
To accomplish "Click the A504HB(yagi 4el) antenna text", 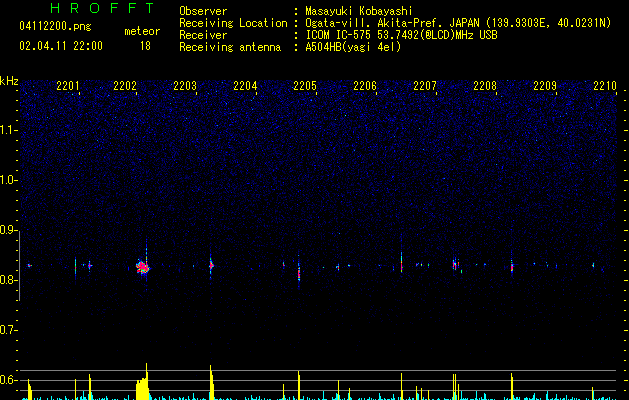I will [x=353, y=47].
